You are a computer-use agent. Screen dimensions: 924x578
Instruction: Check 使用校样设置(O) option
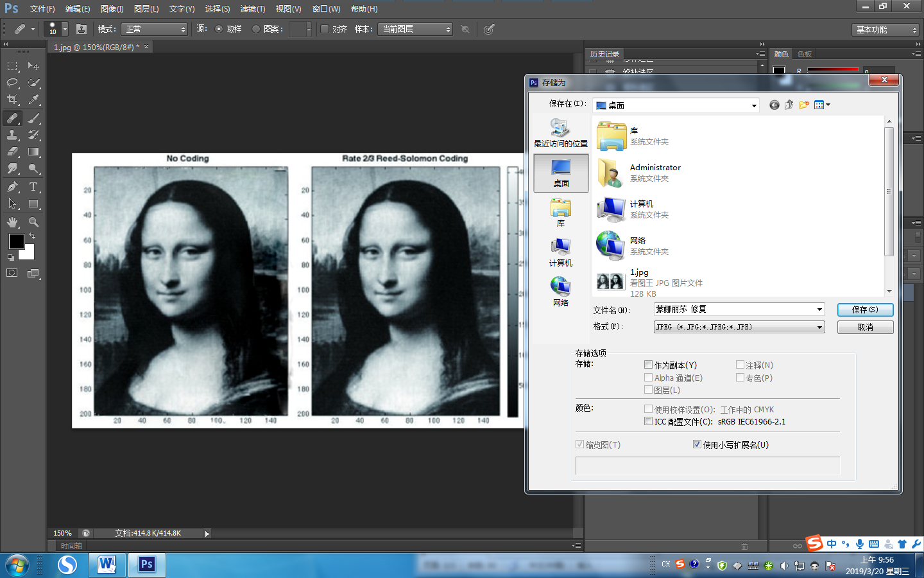[648, 409]
